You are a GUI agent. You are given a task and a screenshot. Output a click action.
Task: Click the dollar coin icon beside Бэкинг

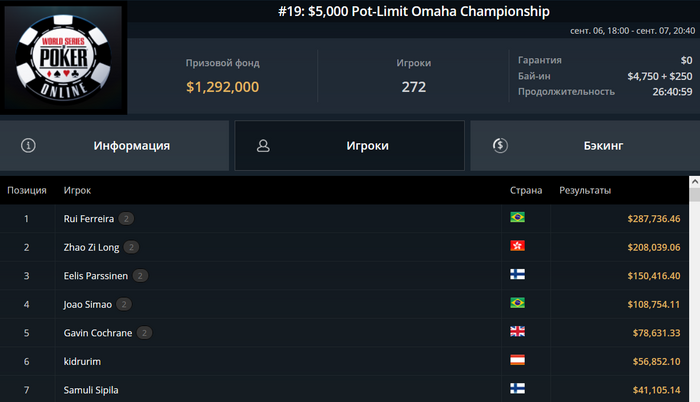click(500, 145)
